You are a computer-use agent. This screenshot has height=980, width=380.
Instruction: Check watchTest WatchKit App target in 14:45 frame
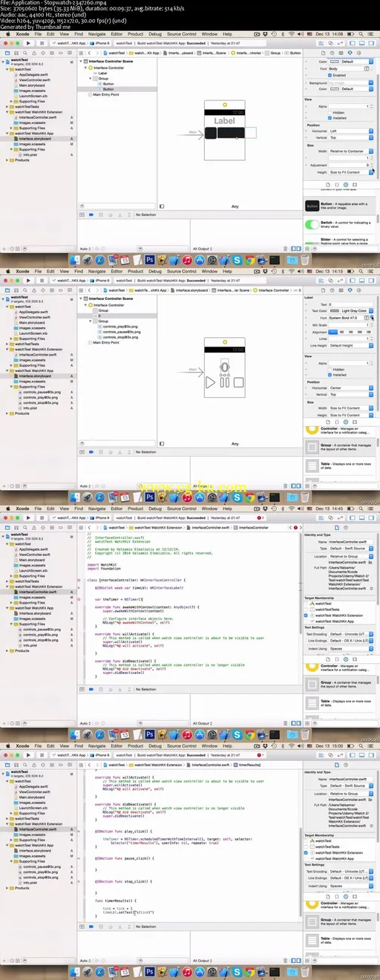[x=307, y=621]
